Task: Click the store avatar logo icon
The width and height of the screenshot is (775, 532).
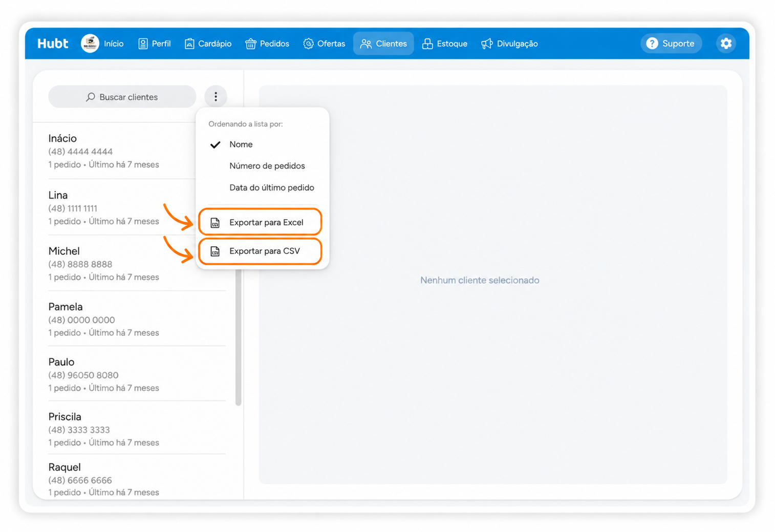Action: pos(90,44)
